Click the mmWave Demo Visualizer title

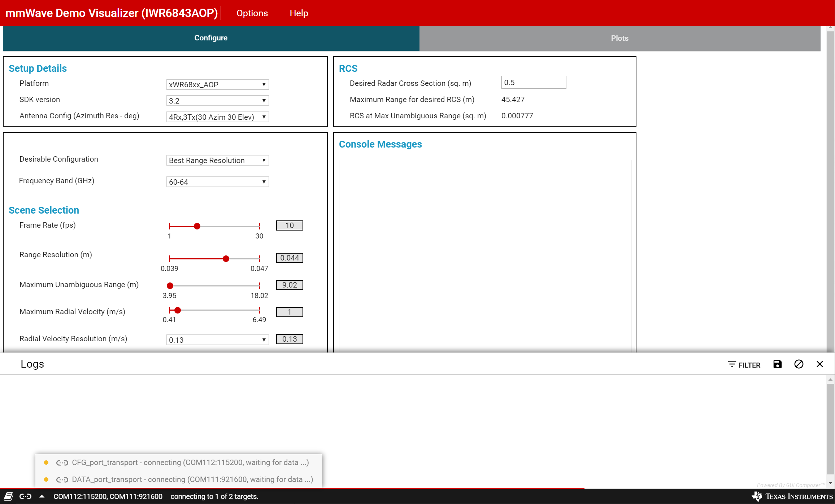(x=112, y=13)
